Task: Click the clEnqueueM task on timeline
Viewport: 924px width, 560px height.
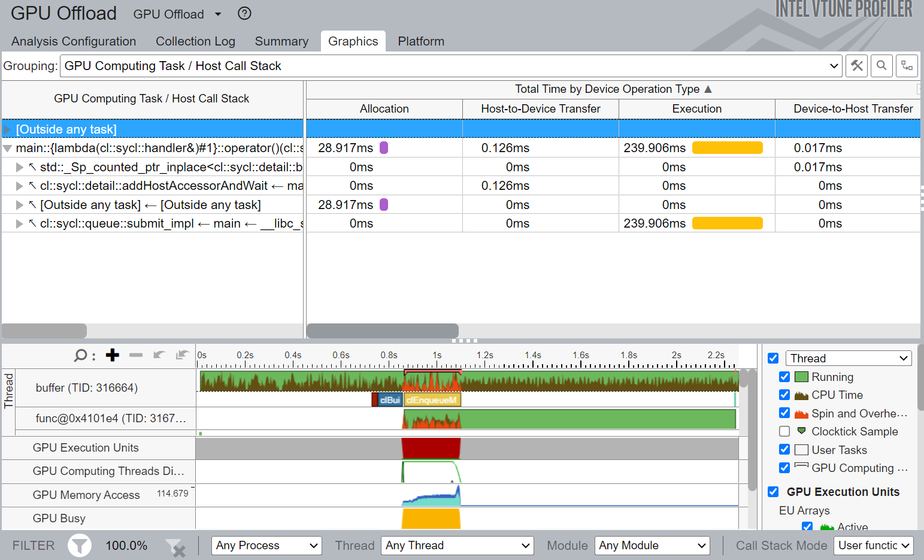Action: pyautogui.click(x=432, y=400)
